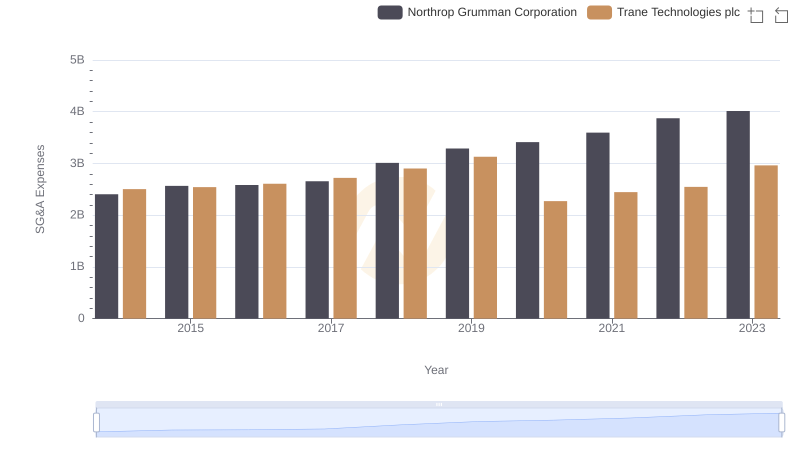The width and height of the screenshot is (800, 461).
Task: Click the 2023 x-axis label
Action: (752, 328)
